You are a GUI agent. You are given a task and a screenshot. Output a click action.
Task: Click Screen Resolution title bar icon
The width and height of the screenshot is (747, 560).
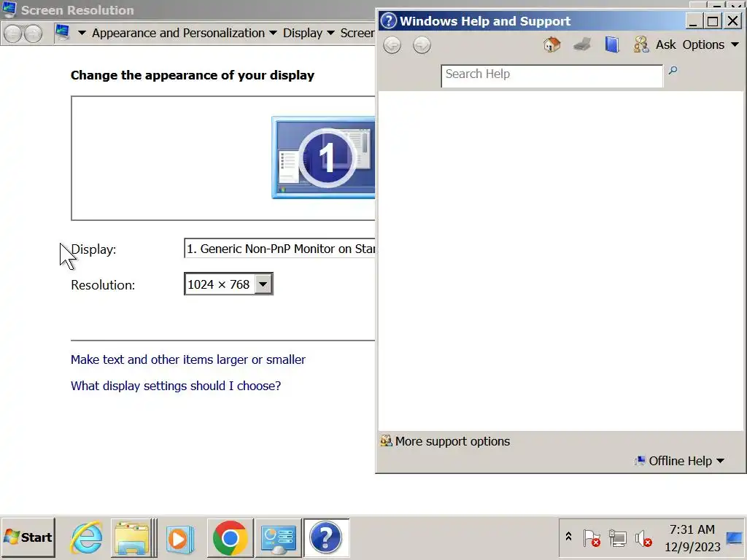coord(9,9)
